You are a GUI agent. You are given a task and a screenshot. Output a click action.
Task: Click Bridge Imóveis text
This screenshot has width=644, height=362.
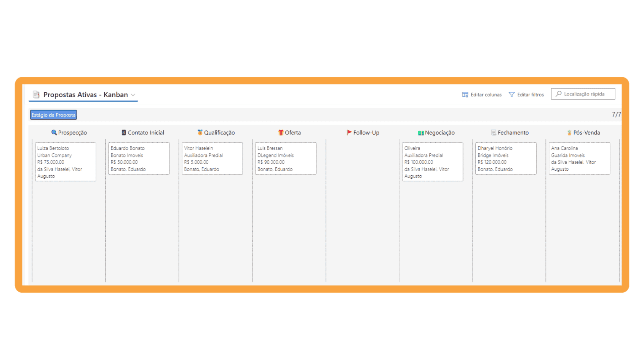(x=493, y=155)
